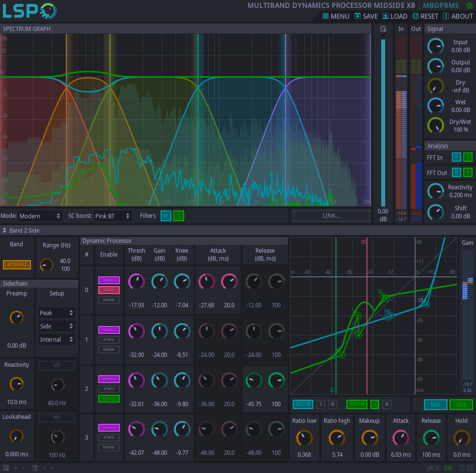The image size is (476, 473).
Task: Click the help question-mark icon in status bar
Action: pyautogui.click(x=461, y=468)
